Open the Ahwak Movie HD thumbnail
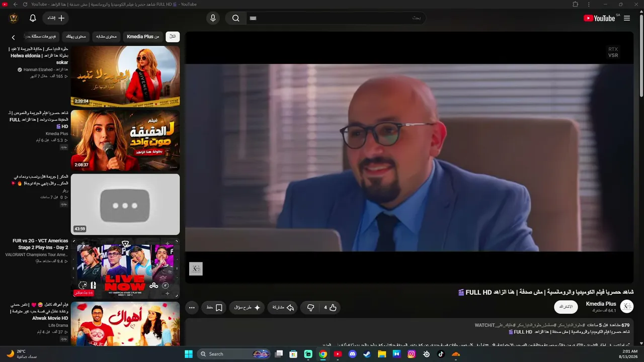 tap(125, 324)
